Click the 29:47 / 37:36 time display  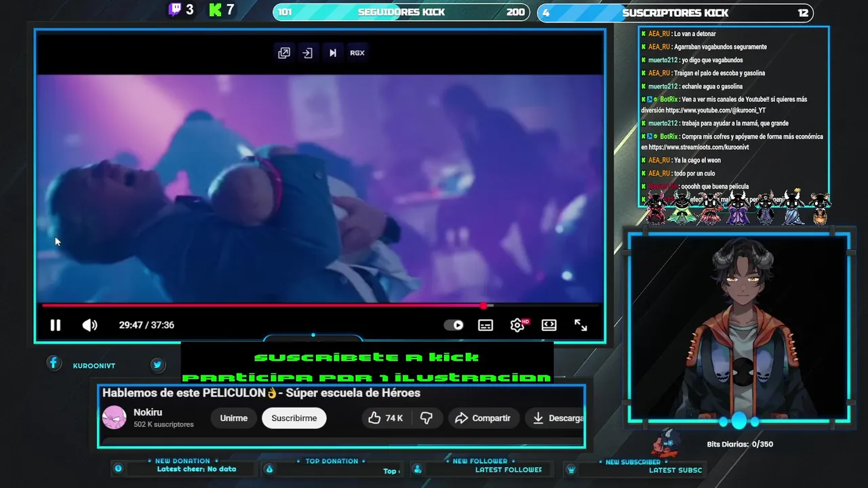[x=146, y=325]
